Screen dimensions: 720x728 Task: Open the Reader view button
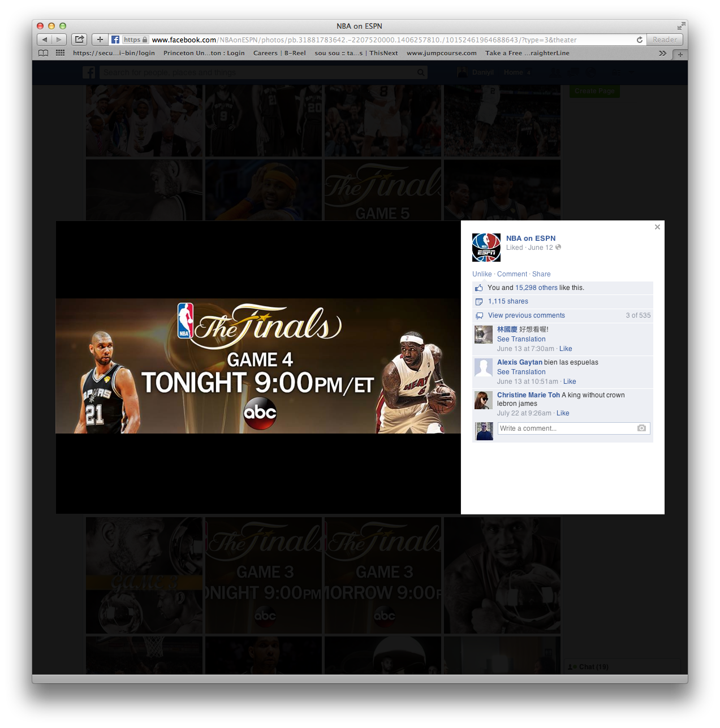[x=665, y=40]
